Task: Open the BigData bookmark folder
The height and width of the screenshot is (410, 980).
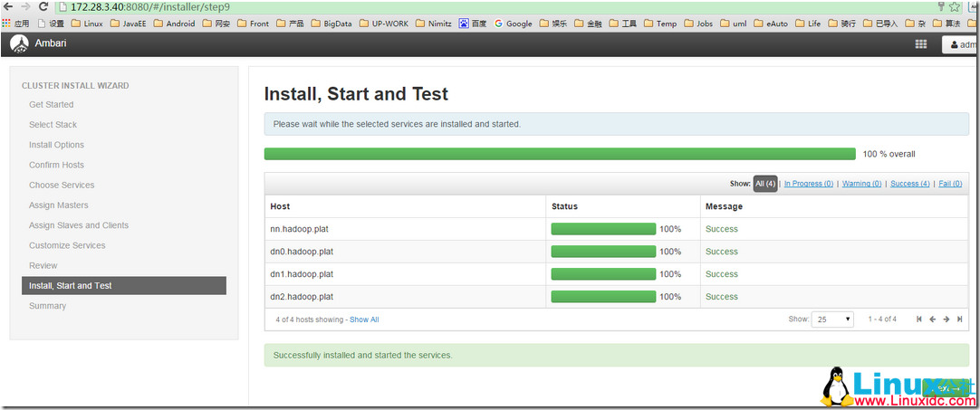Action: pyautogui.click(x=331, y=24)
